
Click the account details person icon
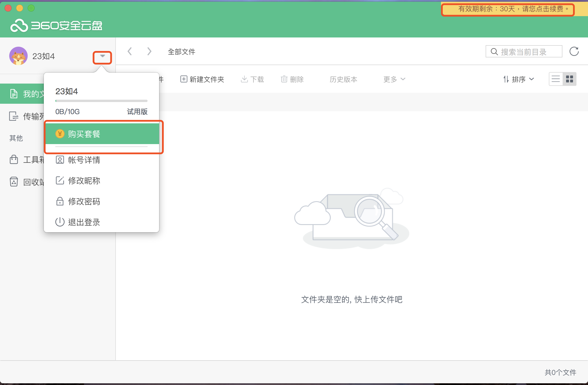point(60,160)
